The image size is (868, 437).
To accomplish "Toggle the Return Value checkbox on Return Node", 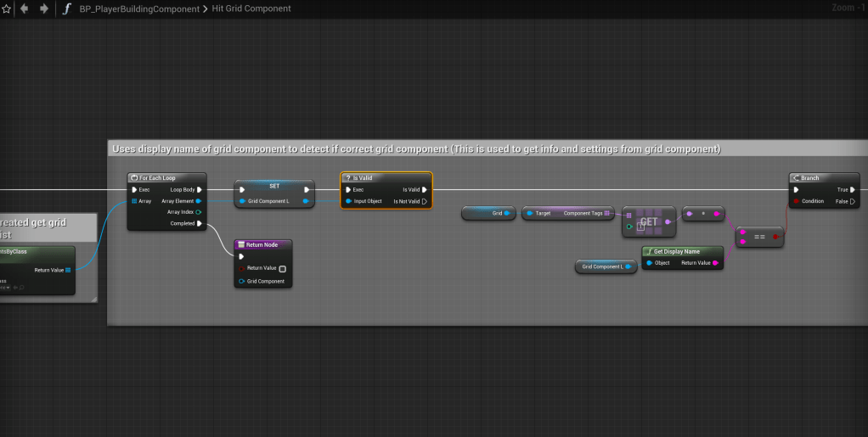I will (x=282, y=269).
